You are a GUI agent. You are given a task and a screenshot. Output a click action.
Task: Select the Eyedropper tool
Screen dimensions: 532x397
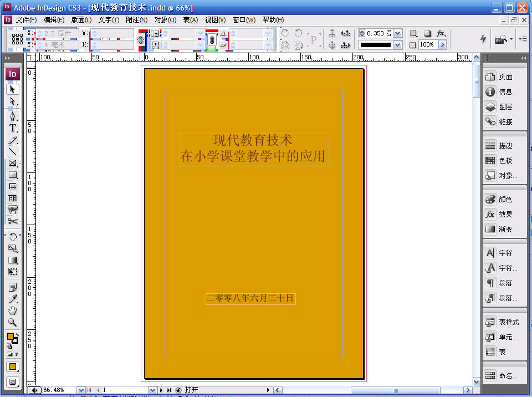[13, 299]
